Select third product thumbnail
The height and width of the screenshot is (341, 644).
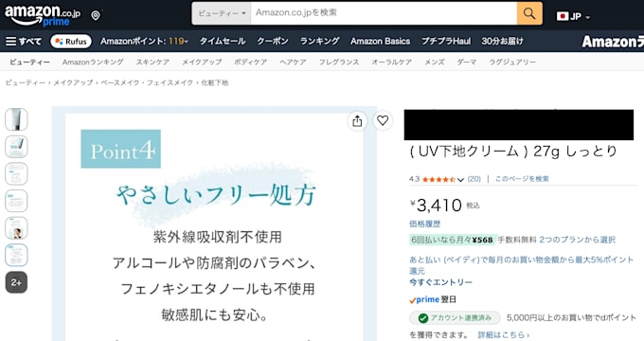point(16,173)
